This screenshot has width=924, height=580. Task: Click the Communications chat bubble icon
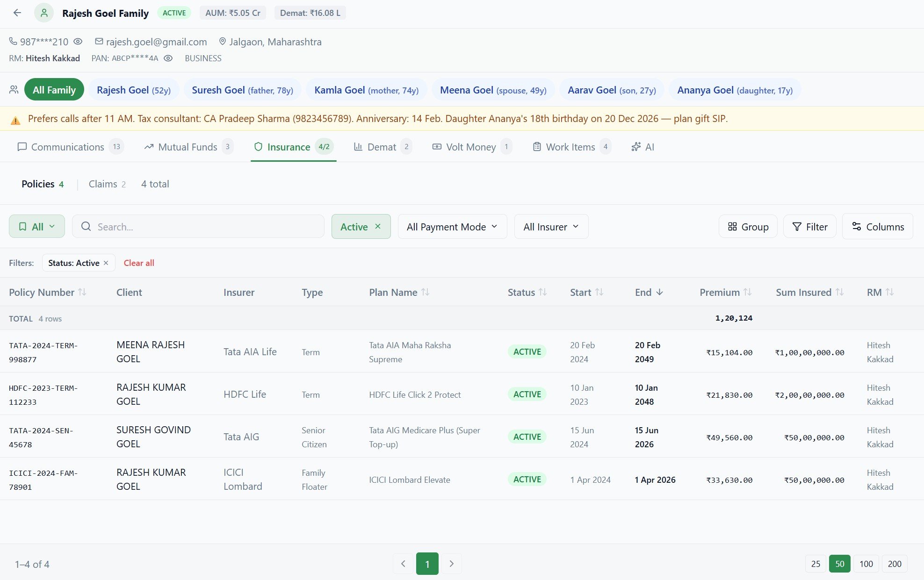click(x=22, y=147)
